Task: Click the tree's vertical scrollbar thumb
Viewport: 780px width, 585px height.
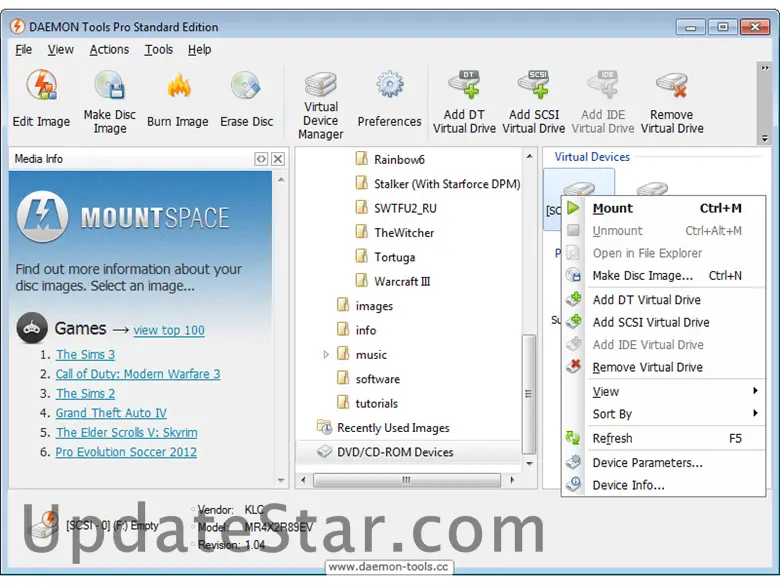Action: pos(529,394)
